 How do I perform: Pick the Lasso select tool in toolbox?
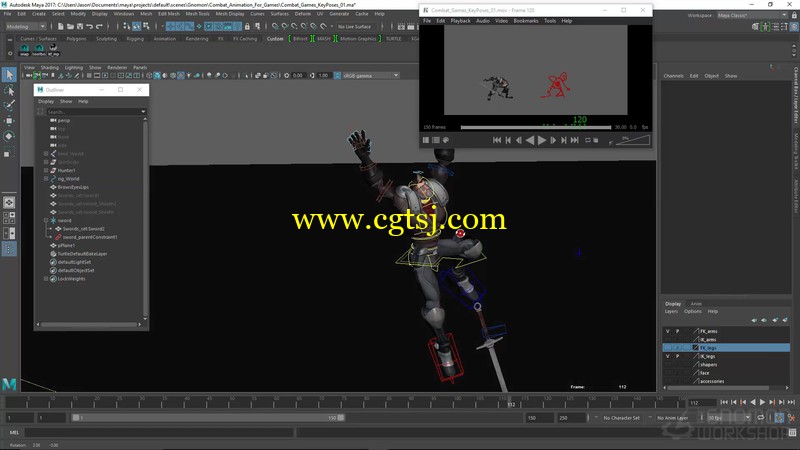tap(9, 91)
